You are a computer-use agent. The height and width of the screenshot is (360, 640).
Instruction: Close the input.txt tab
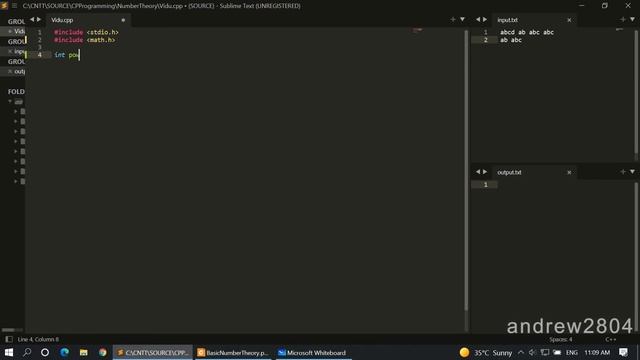click(x=569, y=20)
